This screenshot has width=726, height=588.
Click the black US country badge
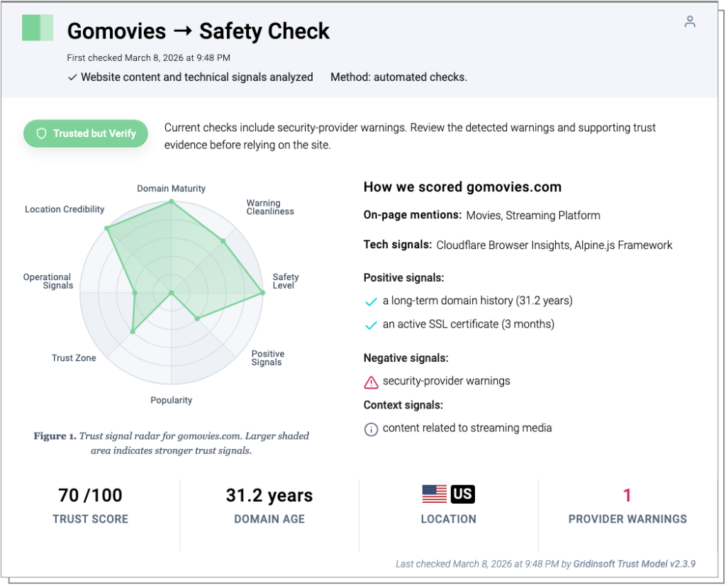[462, 494]
